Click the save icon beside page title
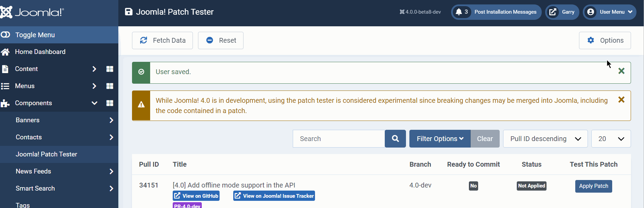Viewport: 644px width, 208px height. coord(129,12)
